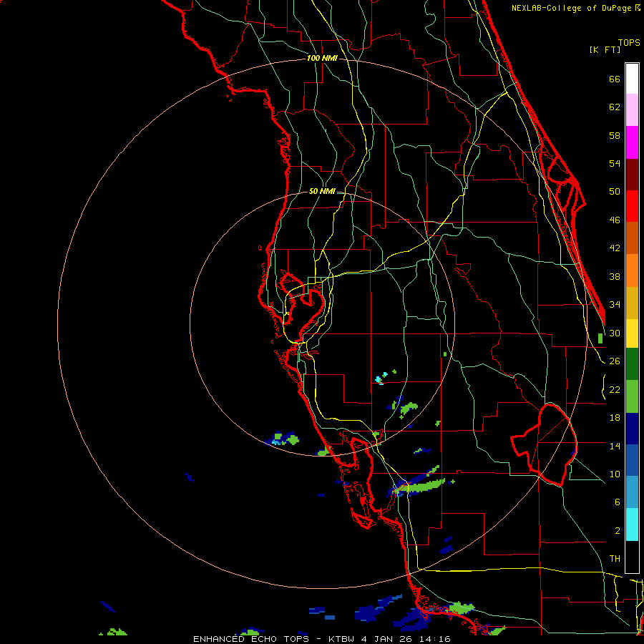Viewport: 644px width, 644px height.
Task: Click the "50 NMI" range ring label
Action: pyautogui.click(x=322, y=191)
